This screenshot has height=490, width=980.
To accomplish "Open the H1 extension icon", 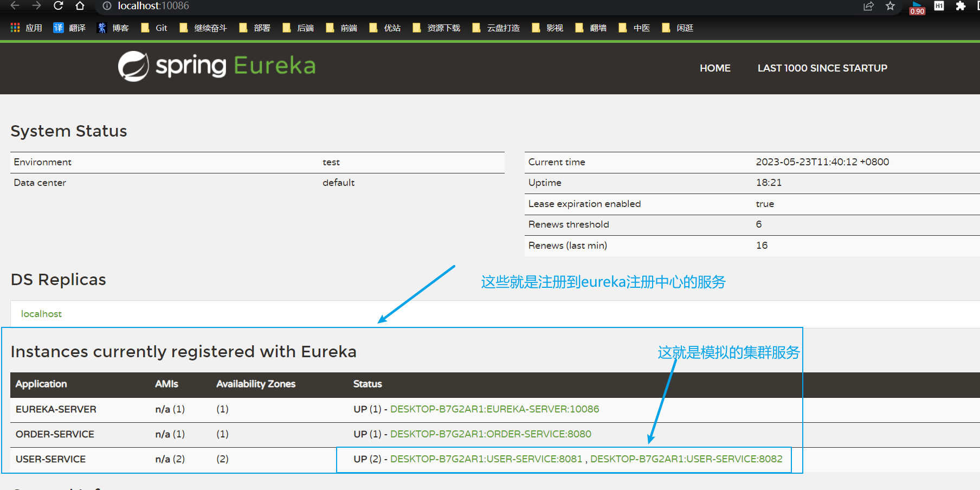I will (939, 5).
